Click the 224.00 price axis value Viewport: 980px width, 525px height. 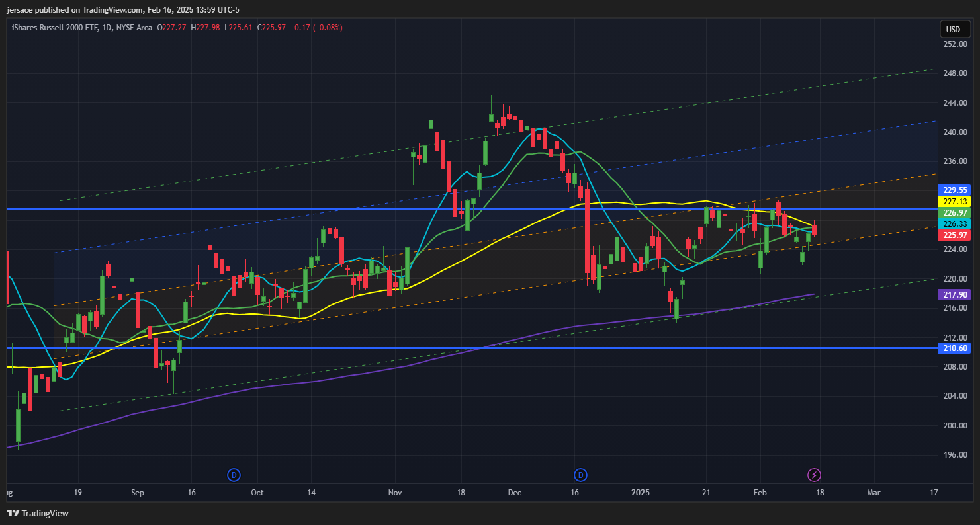coord(955,249)
